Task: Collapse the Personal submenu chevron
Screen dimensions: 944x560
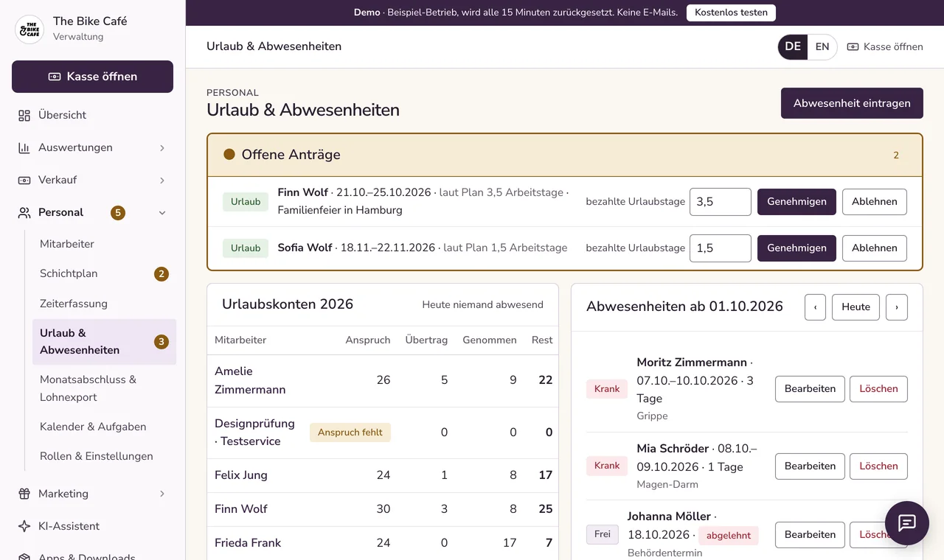Action: pyautogui.click(x=162, y=213)
